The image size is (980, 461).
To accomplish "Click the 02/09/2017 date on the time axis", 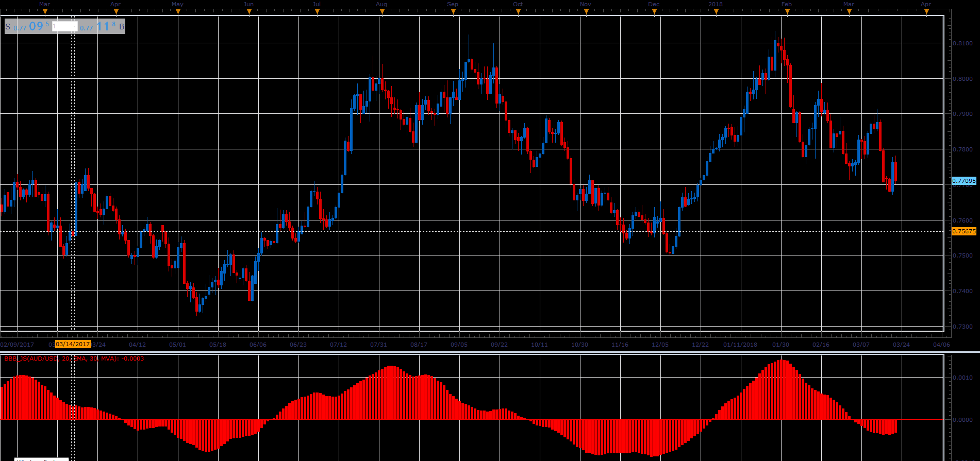I will [17, 345].
